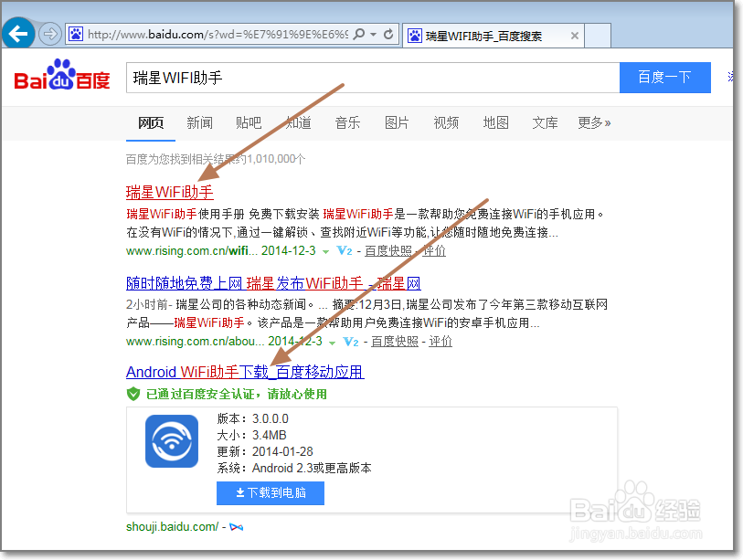Open 百度快照 for the rising.com.cn/wifi result
This screenshot has width=743, height=560.
pos(388,250)
